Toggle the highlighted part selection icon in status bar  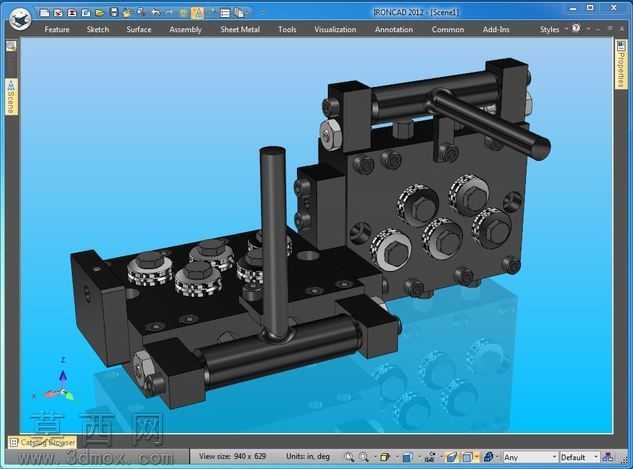[467, 457]
